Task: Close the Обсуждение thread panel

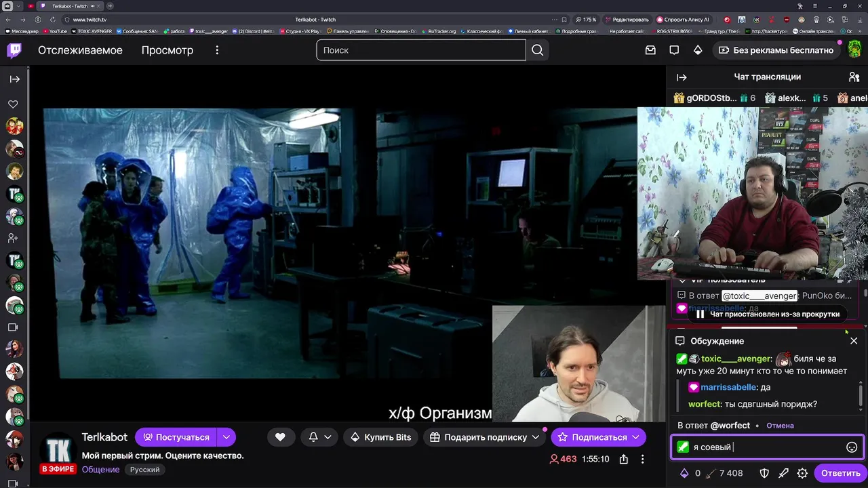Action: tap(854, 341)
